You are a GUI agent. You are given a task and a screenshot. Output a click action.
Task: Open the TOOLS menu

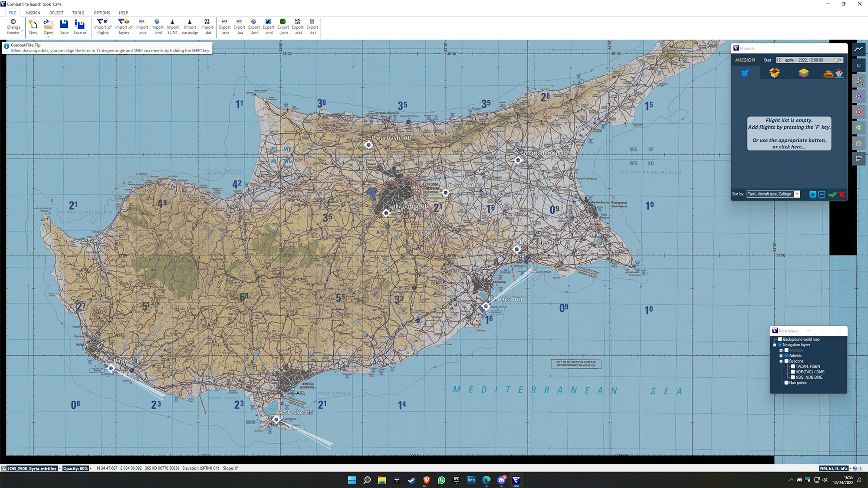[78, 13]
